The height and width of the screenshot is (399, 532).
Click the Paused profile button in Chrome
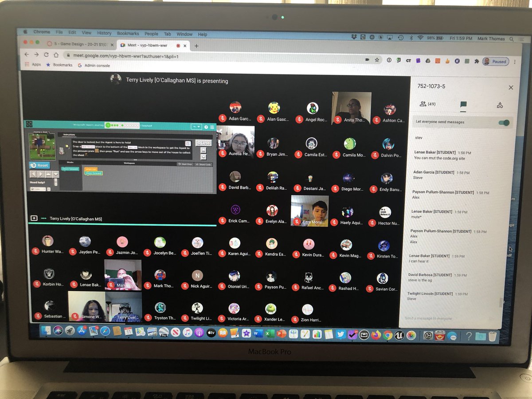pyautogui.click(x=496, y=62)
